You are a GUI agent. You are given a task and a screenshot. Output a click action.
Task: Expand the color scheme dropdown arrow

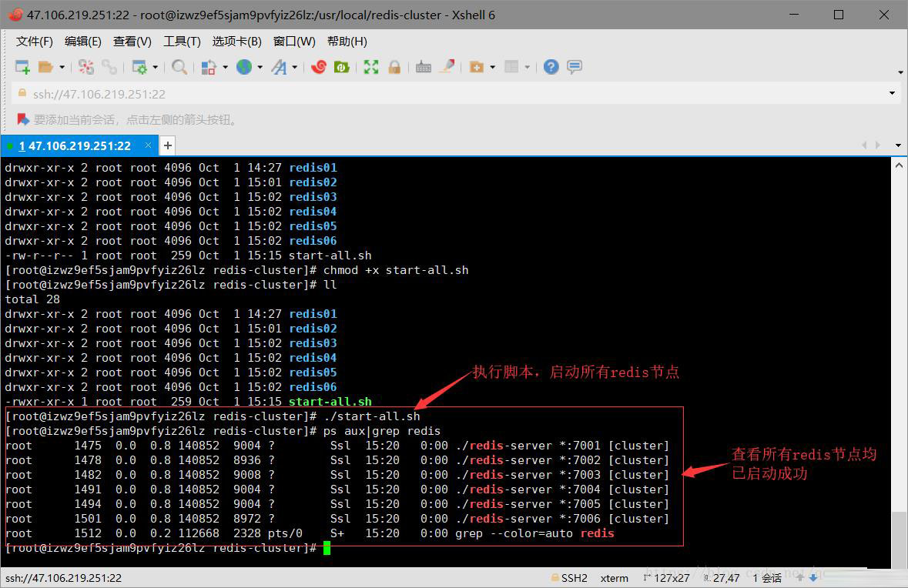click(x=225, y=67)
